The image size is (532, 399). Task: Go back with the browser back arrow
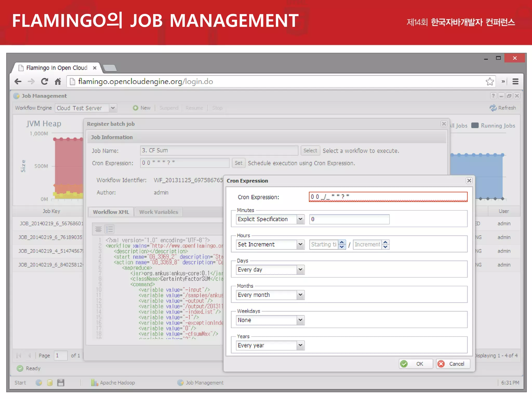[x=18, y=82]
